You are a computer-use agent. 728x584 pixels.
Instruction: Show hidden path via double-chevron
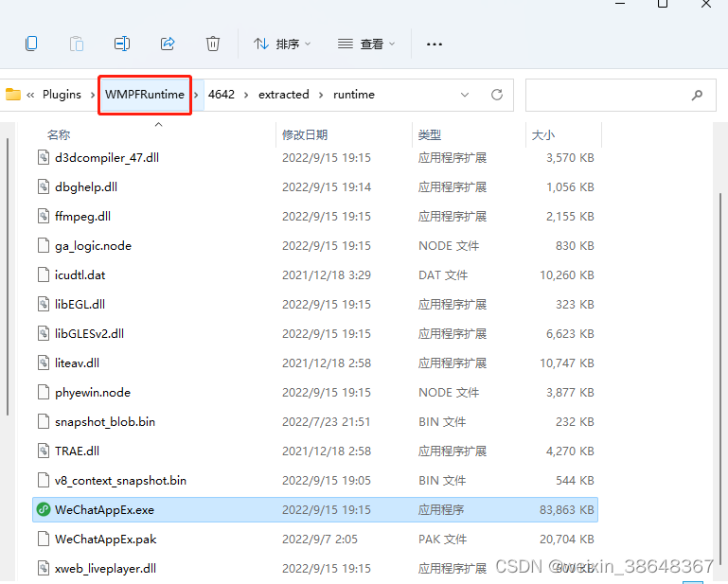tap(30, 96)
